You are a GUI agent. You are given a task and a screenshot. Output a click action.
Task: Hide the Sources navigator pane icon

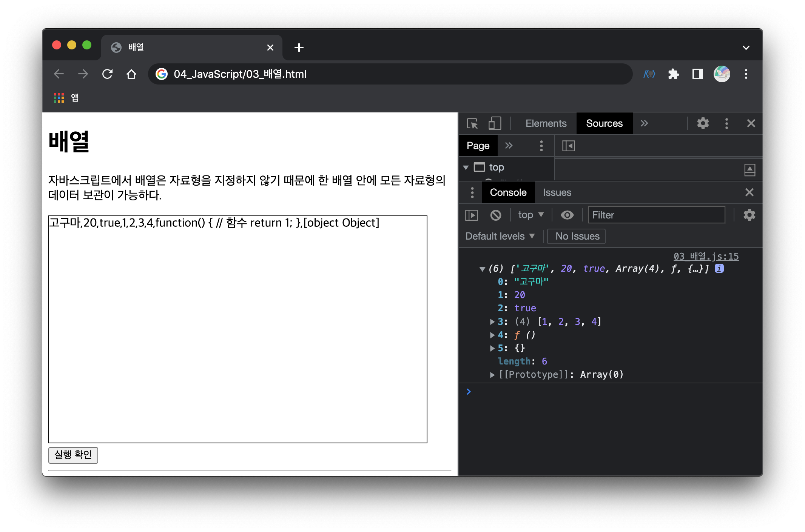click(x=568, y=146)
